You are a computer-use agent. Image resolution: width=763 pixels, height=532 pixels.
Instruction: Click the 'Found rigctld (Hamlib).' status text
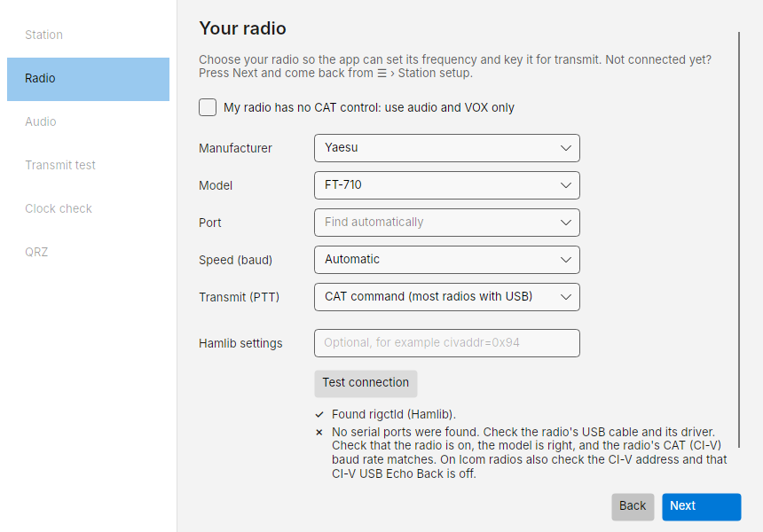(394, 414)
